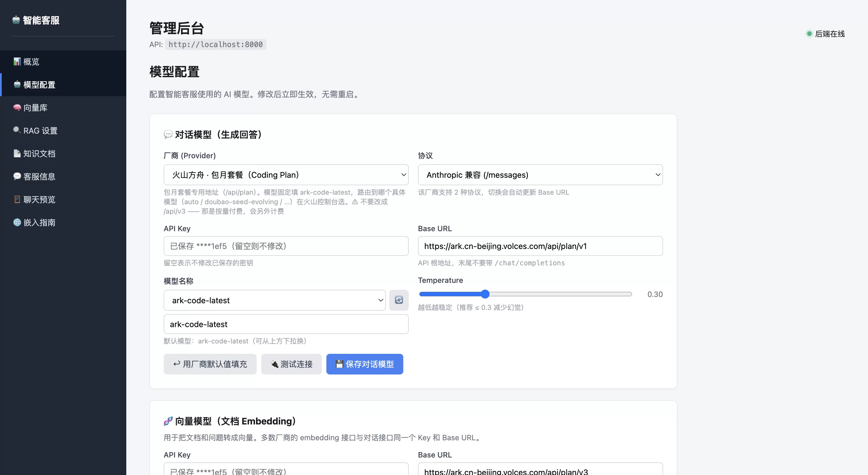Click the 测试连接 button

[291, 364]
